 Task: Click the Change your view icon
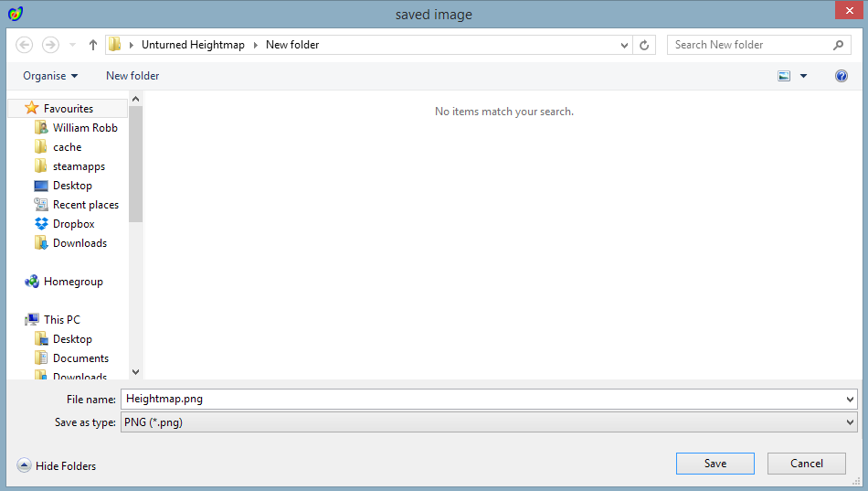tap(784, 76)
